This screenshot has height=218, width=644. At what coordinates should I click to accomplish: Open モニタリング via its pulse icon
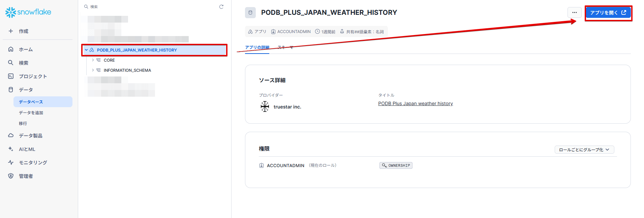coord(11,162)
